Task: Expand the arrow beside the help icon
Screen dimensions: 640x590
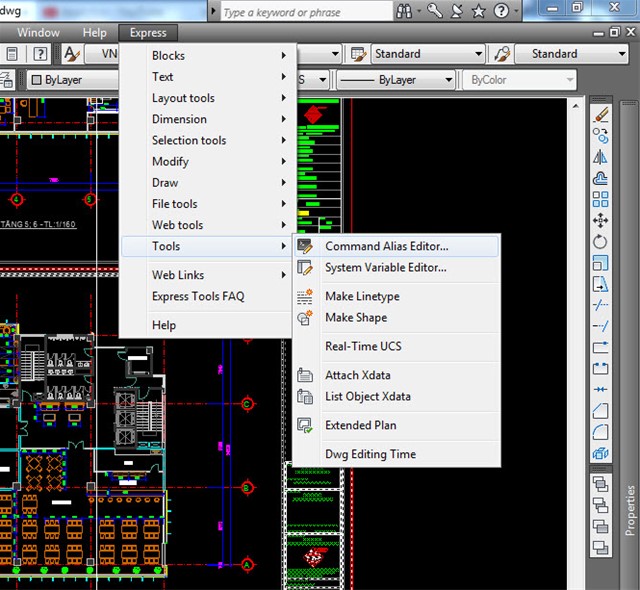Action: [x=516, y=11]
